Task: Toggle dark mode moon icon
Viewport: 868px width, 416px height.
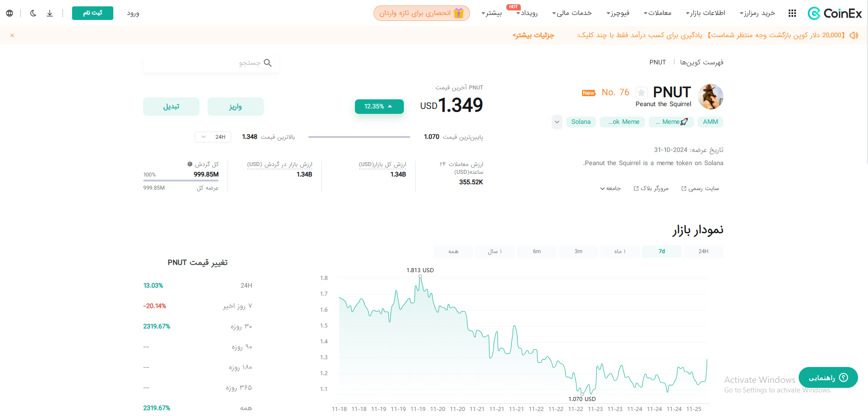Action: (x=33, y=13)
